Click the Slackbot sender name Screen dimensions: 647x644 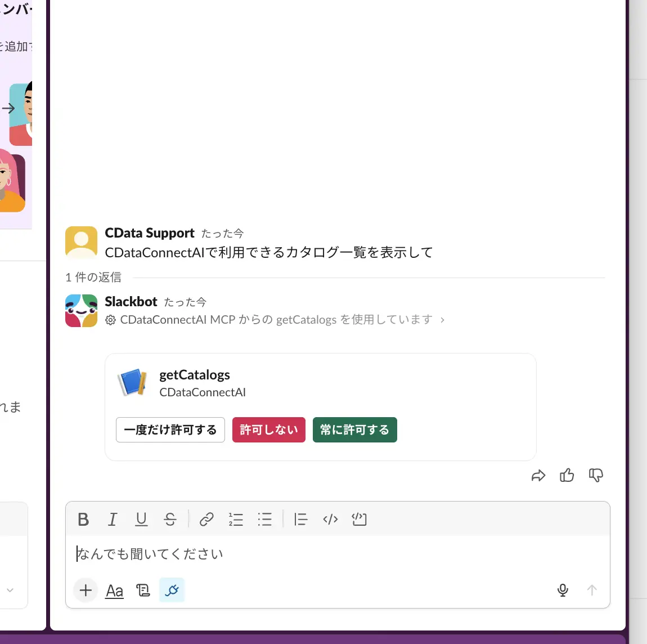point(131,302)
